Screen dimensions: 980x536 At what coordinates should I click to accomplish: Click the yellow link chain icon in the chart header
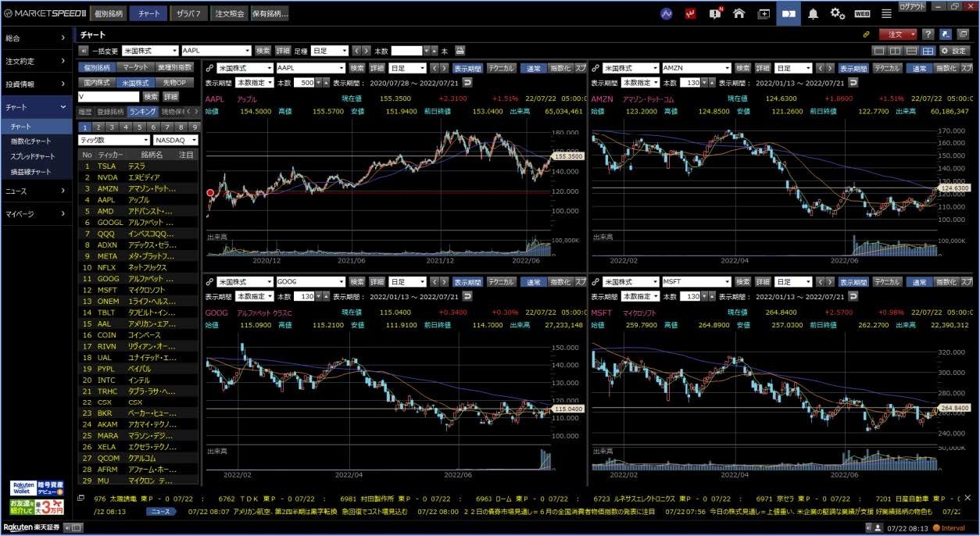866,34
